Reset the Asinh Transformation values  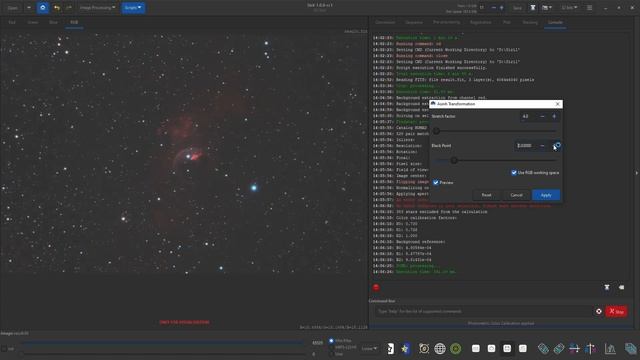point(486,195)
